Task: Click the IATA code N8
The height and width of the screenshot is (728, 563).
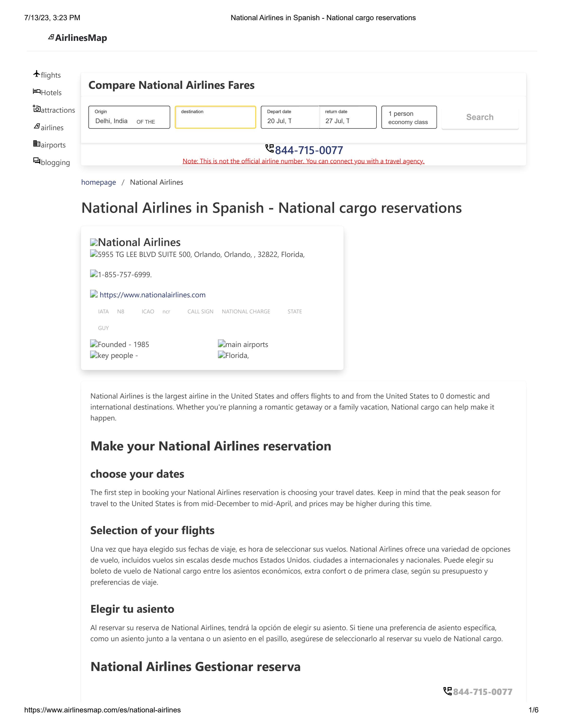Action: tap(120, 311)
